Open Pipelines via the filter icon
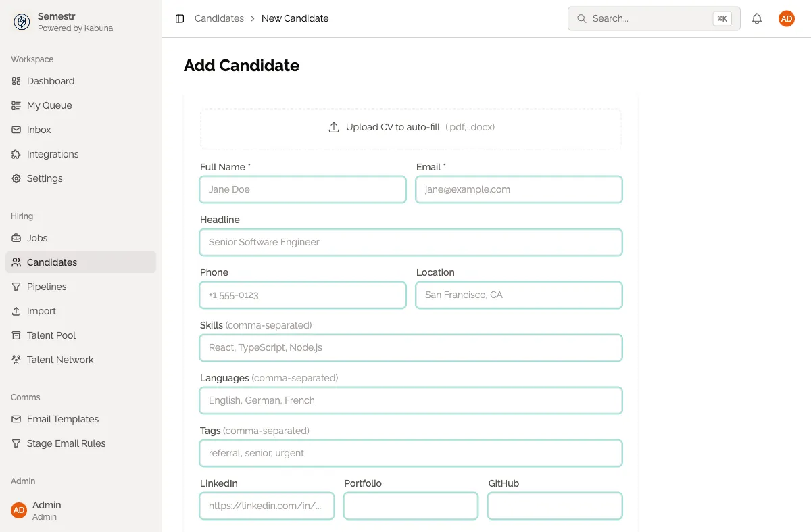This screenshot has height=532, width=811. [x=16, y=287]
